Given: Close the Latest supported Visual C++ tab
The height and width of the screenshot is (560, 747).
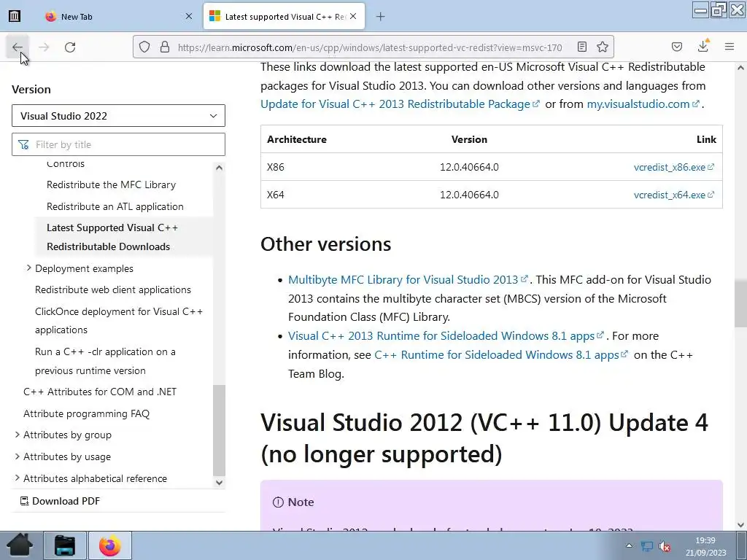Looking at the screenshot, I should (353, 16).
